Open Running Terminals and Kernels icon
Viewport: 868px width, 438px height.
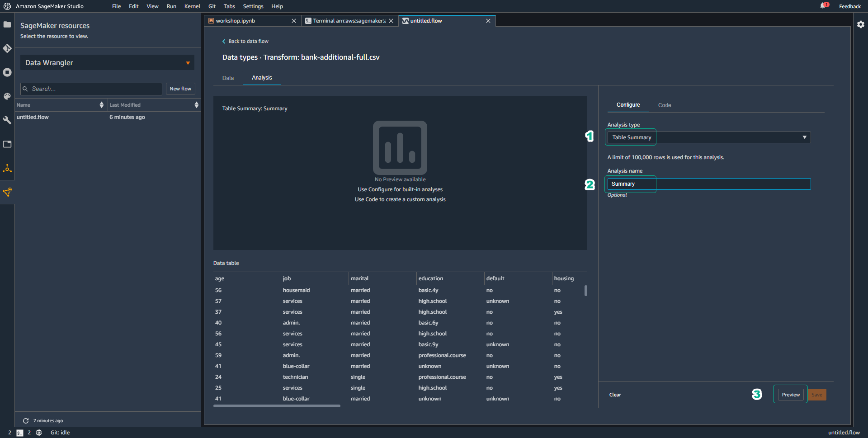(7, 72)
